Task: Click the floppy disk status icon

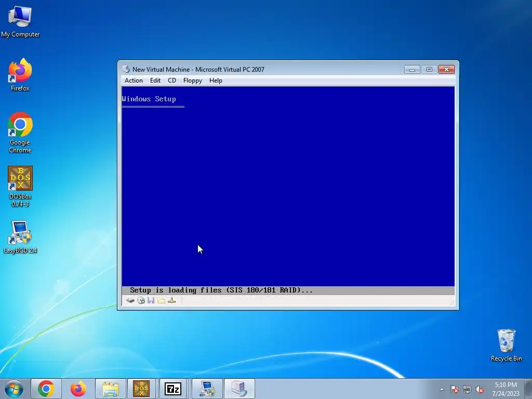Action: pos(151,301)
